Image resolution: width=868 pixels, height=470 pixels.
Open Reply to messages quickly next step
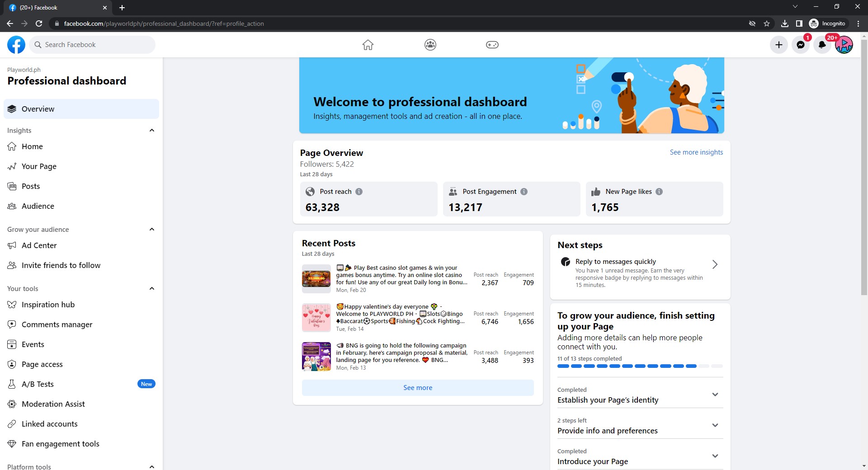point(640,273)
